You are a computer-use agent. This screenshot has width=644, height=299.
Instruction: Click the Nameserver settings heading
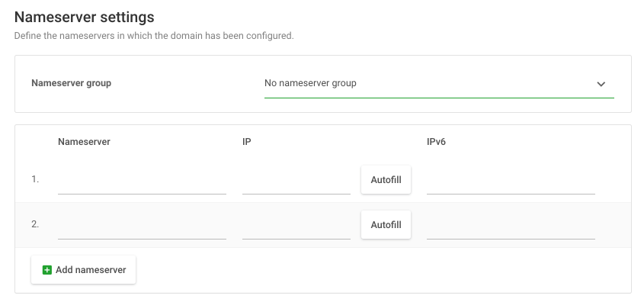point(84,18)
